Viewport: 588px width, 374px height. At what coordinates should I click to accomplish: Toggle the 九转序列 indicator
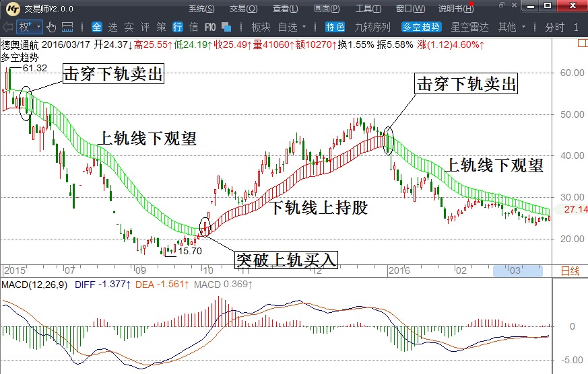(372, 27)
